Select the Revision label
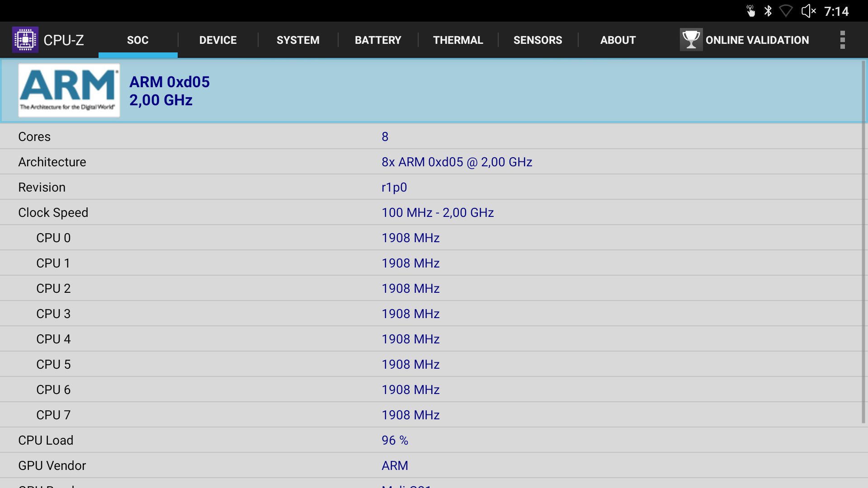 [x=42, y=187]
